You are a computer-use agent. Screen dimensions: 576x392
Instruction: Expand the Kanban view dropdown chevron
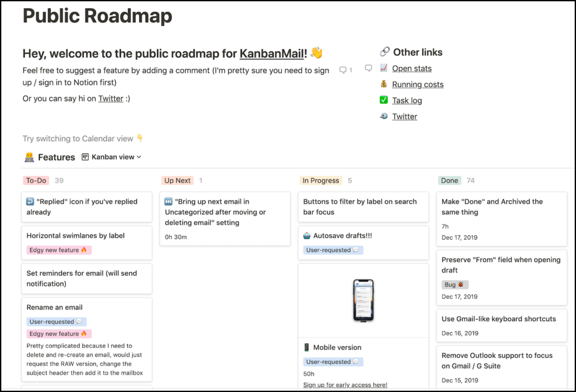[139, 157]
